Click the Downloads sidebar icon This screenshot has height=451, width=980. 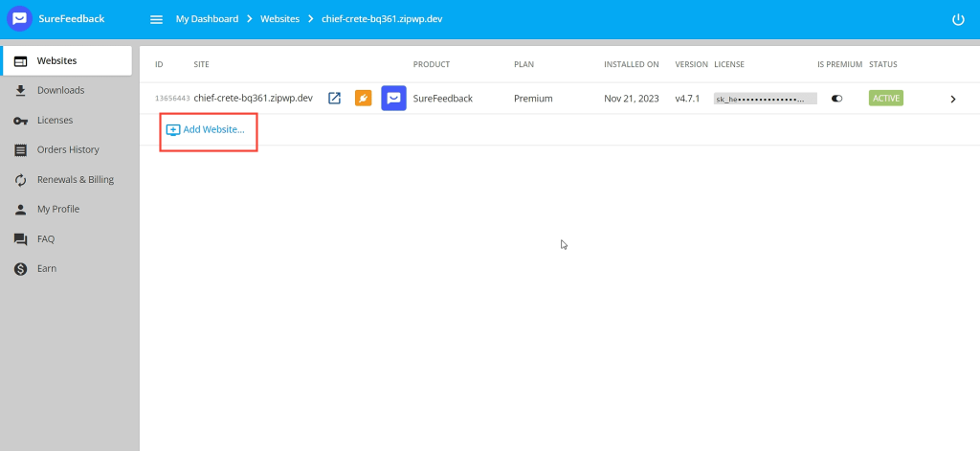[20, 90]
